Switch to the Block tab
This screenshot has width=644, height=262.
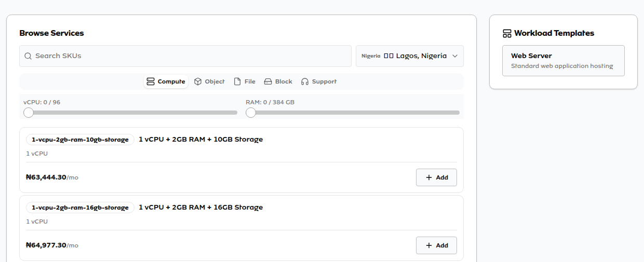pyautogui.click(x=278, y=81)
